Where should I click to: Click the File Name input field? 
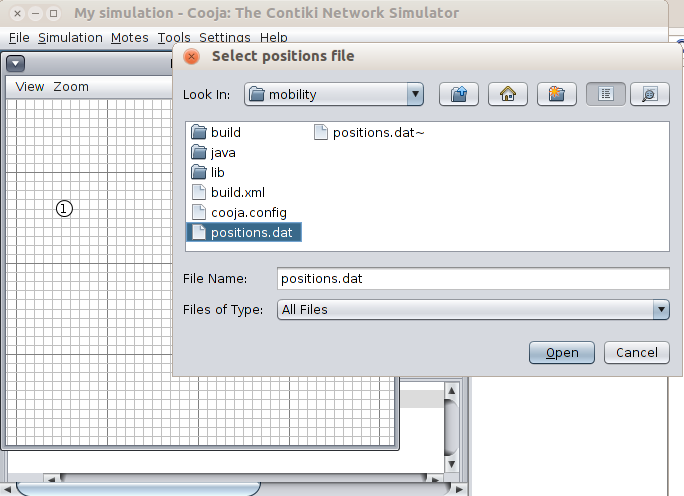472,279
